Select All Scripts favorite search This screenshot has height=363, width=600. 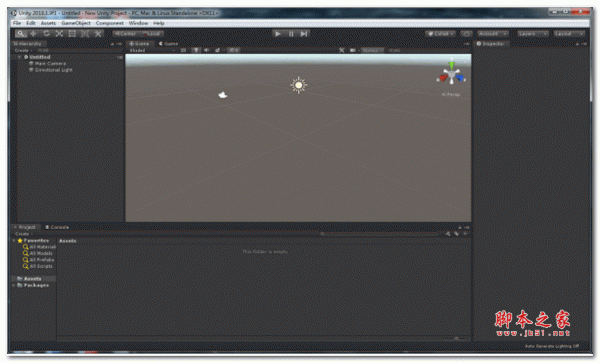[x=38, y=266]
